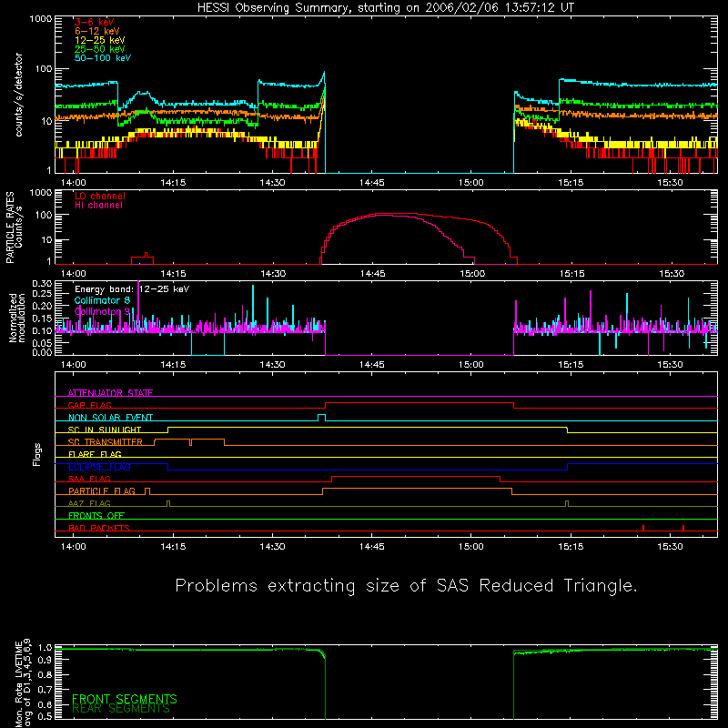Select the SAA FLAG label

(89, 480)
